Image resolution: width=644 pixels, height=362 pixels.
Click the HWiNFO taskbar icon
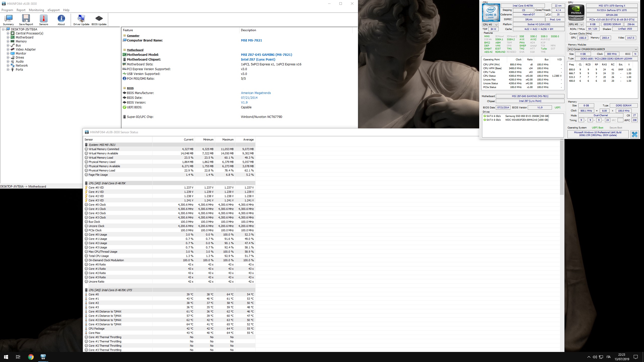point(43,357)
